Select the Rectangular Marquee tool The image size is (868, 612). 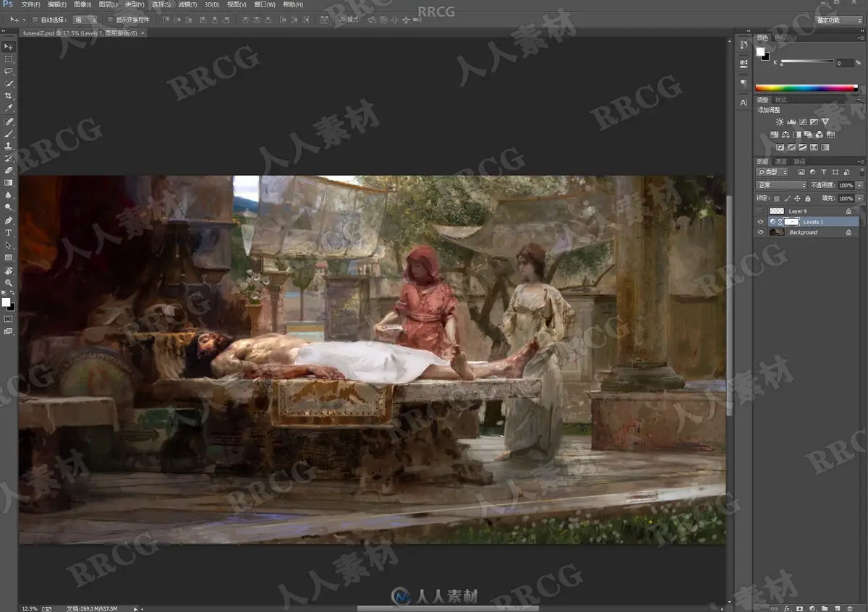coord(9,59)
